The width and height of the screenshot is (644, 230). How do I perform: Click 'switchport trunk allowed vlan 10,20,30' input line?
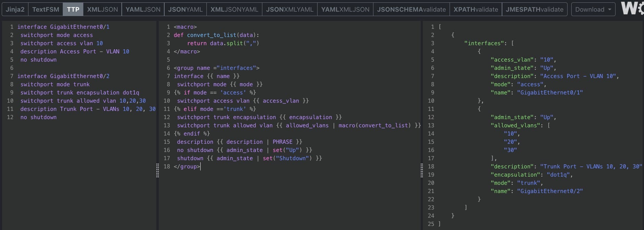pos(83,101)
